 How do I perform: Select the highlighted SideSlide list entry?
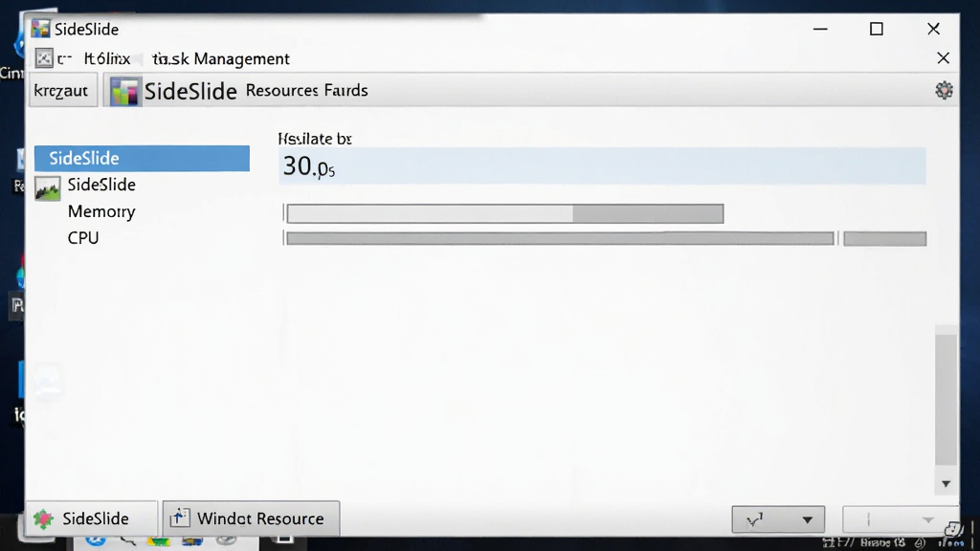point(142,158)
